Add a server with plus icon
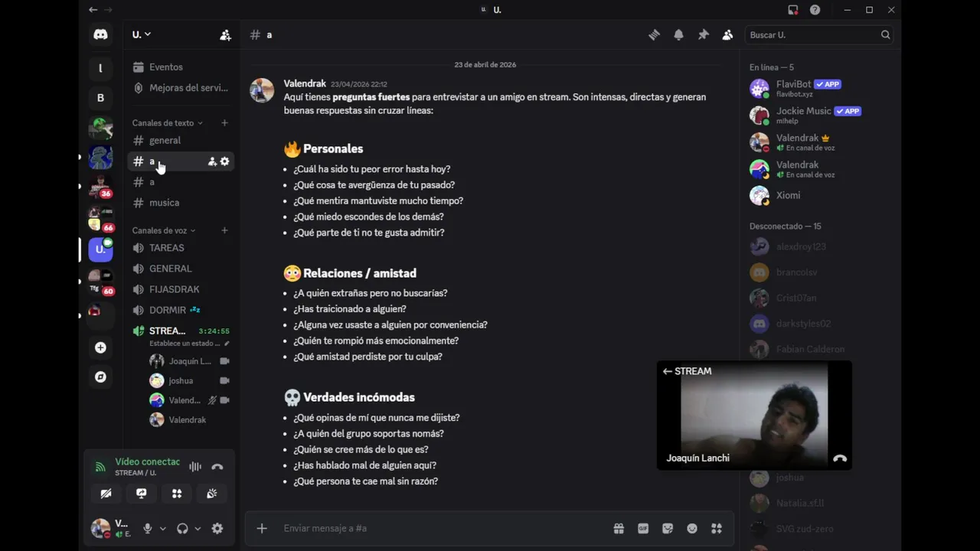The height and width of the screenshot is (551, 980). pos(100,347)
